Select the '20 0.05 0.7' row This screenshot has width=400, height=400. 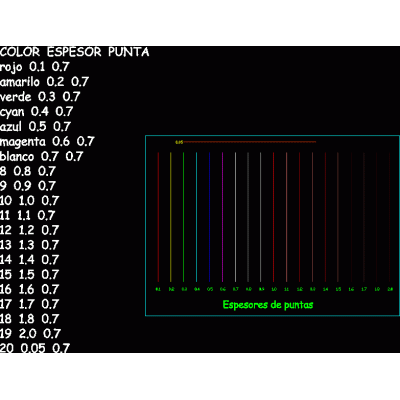point(35,348)
